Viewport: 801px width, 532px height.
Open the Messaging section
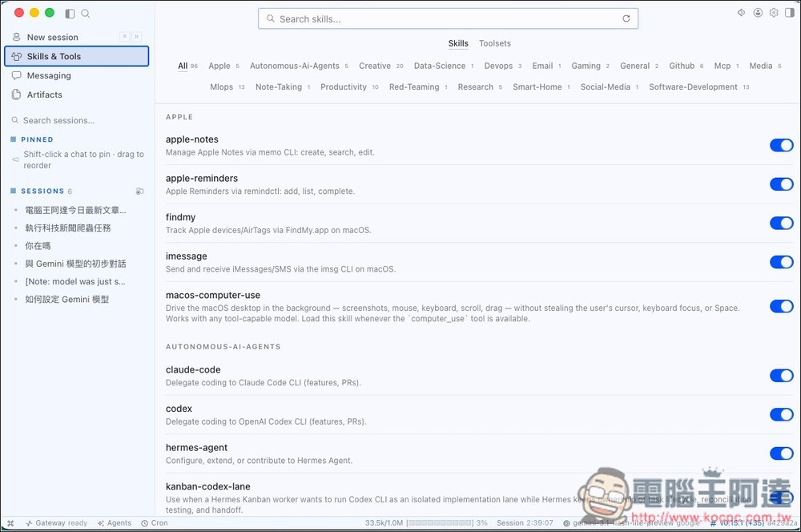[77, 75]
